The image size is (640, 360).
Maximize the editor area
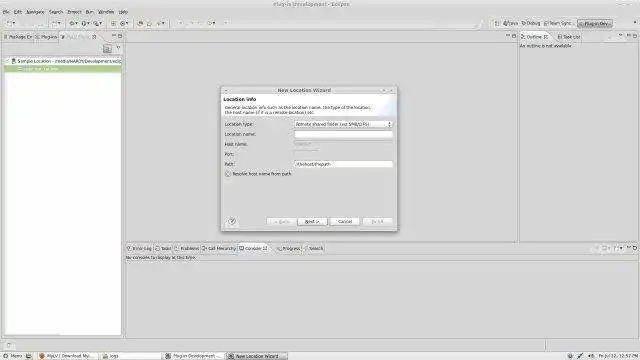(514, 36)
